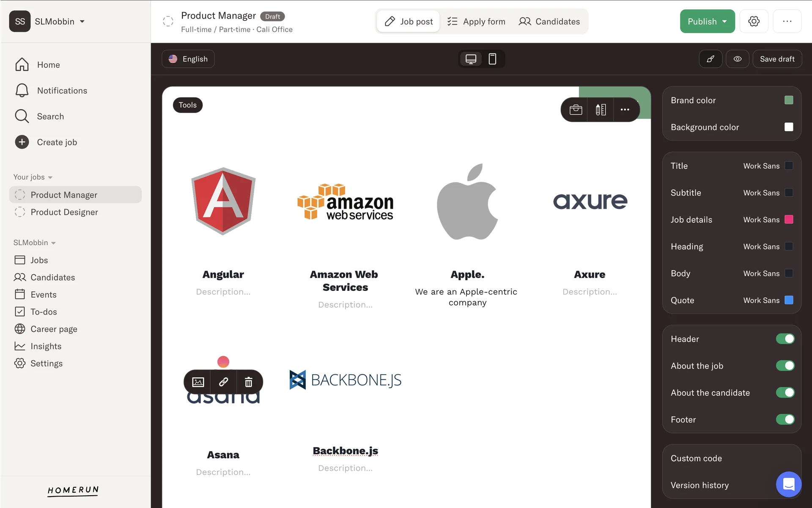Open the Publish dropdown arrow
Viewport: 812px width, 508px height.
coord(724,21)
